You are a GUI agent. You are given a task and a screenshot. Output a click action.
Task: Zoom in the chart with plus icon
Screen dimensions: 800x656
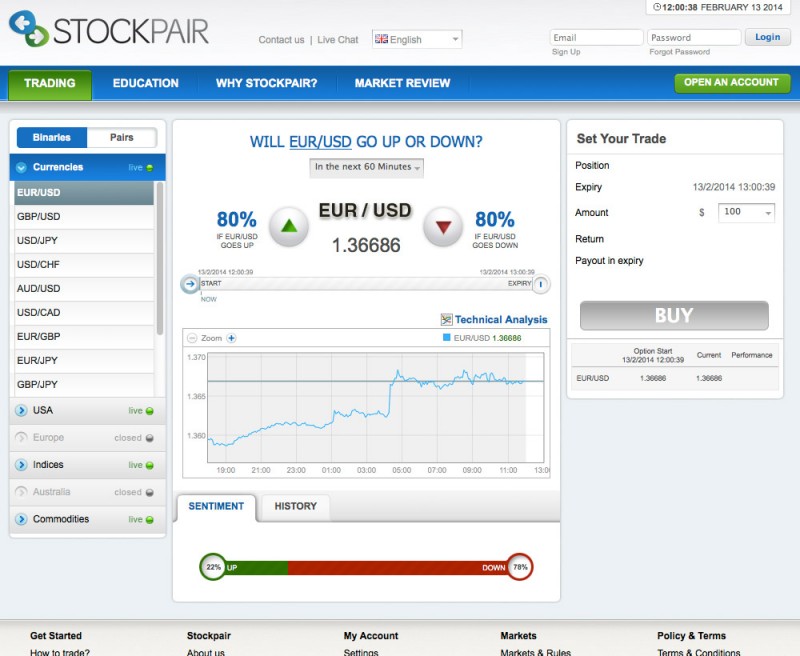tap(231, 338)
